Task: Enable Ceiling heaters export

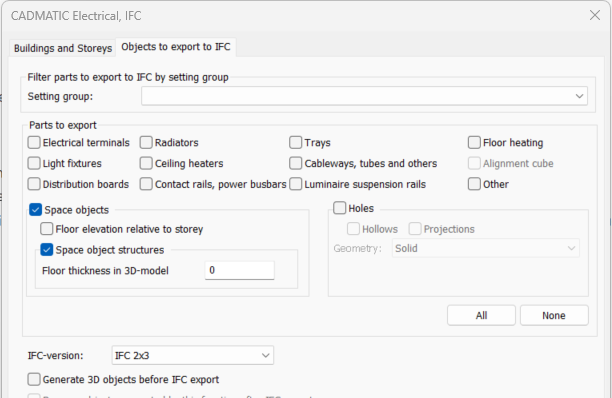Action: (x=146, y=163)
